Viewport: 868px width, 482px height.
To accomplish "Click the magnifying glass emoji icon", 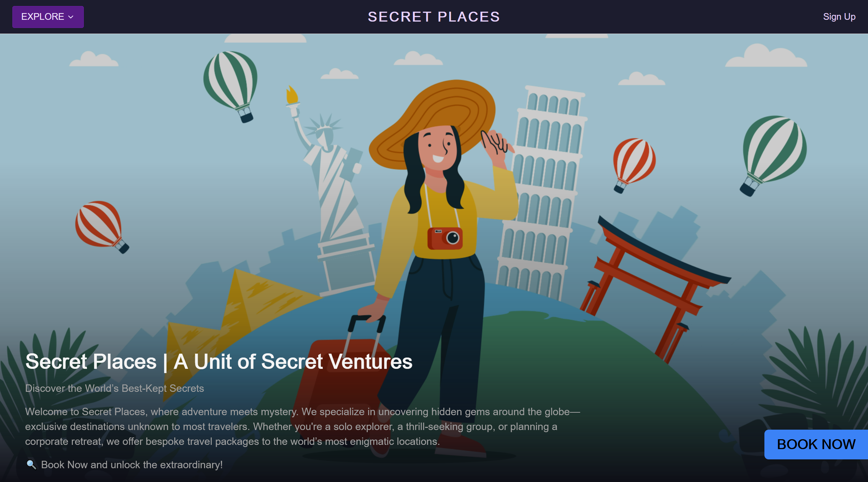I will [31, 464].
